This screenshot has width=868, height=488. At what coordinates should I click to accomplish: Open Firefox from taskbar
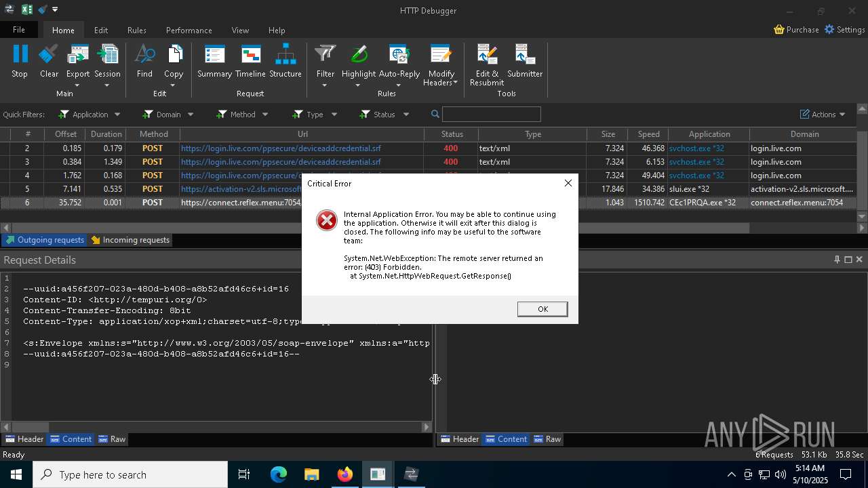click(345, 474)
